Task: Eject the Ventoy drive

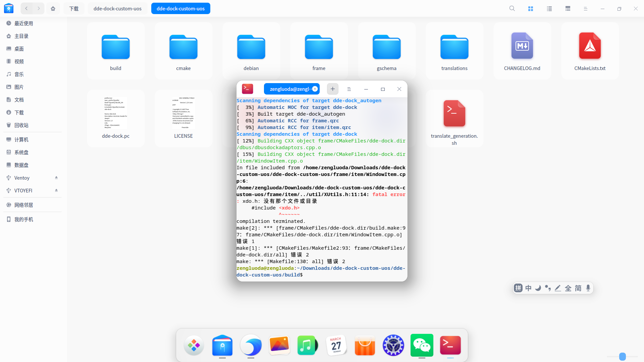Action: click(56, 178)
